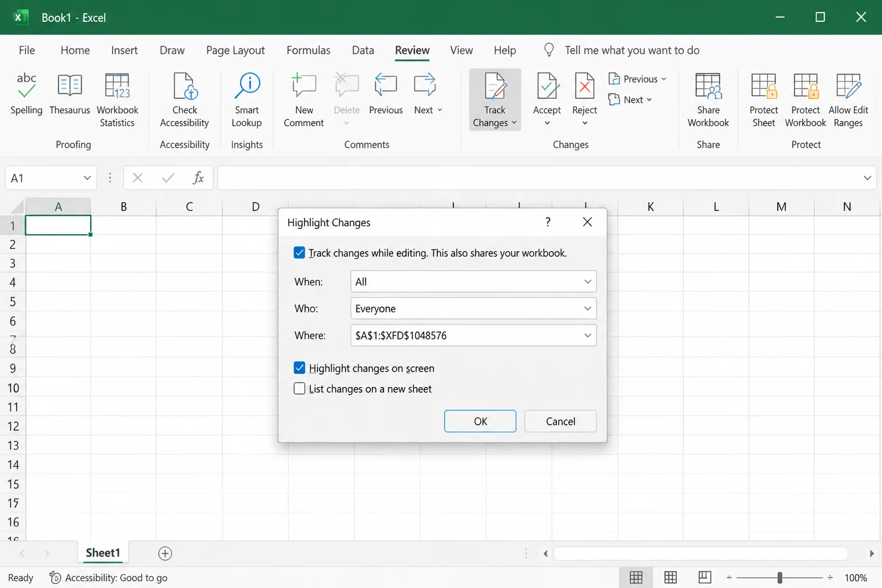Open Share Workbook
The width and height of the screenshot is (882, 588).
pos(708,100)
